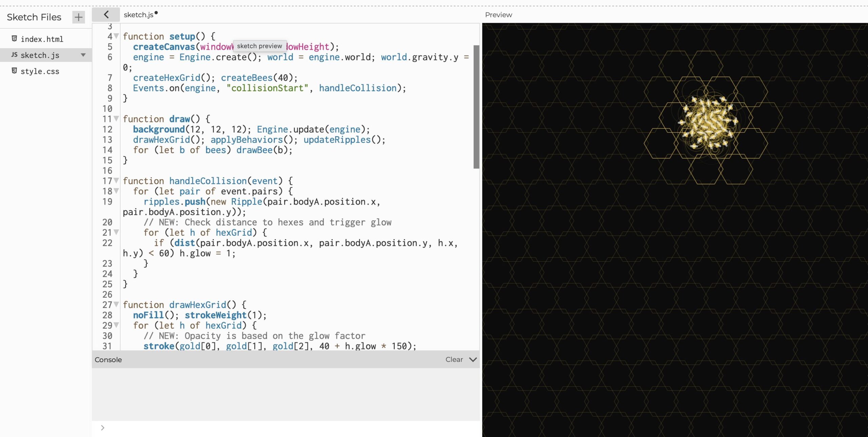Screen dimensions: 868x437
Task: Click the file icon beside index.html
Action: [x=14, y=39]
